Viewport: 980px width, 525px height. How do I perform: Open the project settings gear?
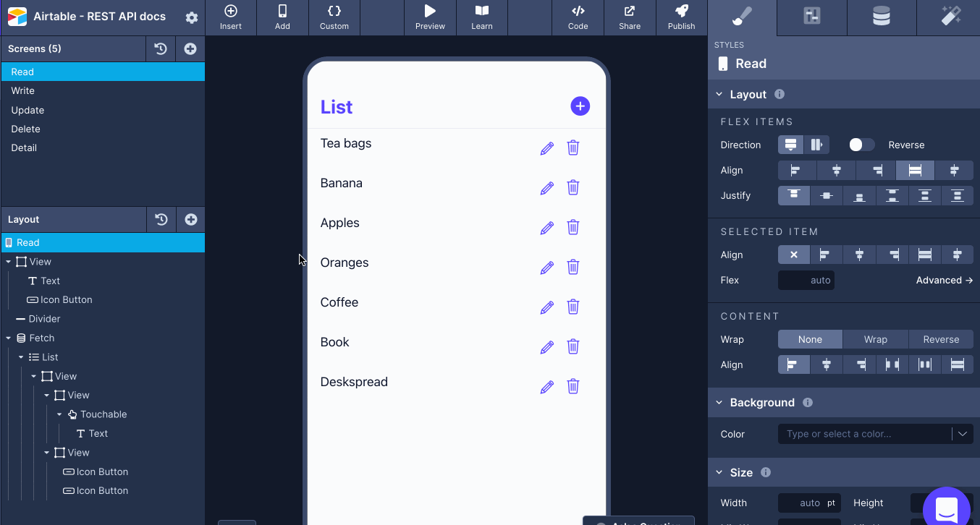[x=191, y=17]
